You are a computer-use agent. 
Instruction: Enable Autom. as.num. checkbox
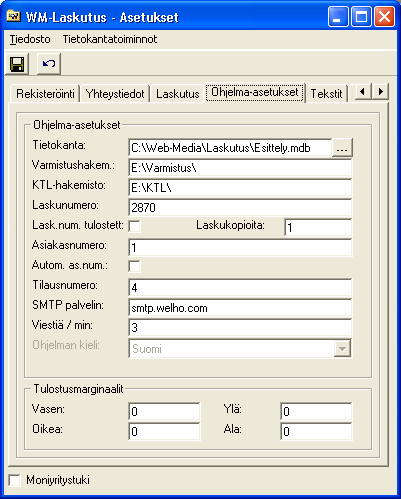click(135, 266)
